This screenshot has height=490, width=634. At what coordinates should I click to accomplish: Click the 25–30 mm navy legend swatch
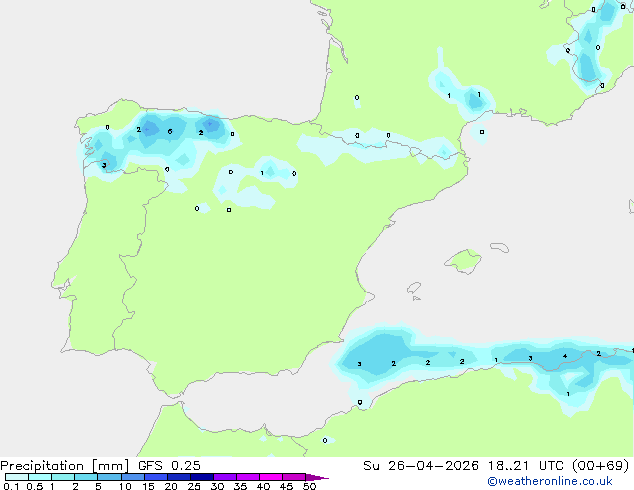click(x=201, y=477)
